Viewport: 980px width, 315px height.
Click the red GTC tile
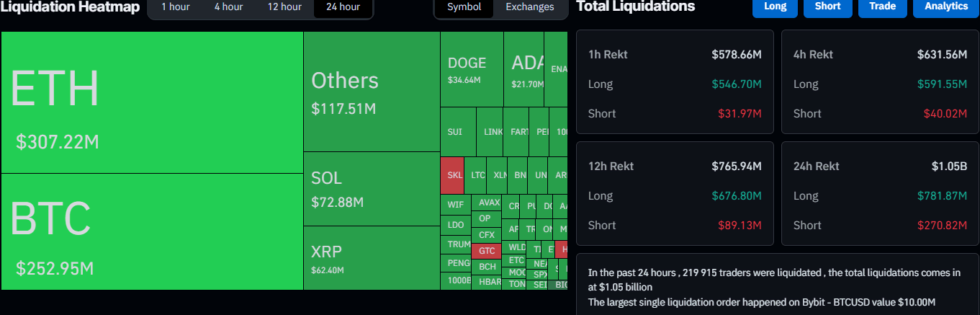pyautogui.click(x=487, y=251)
